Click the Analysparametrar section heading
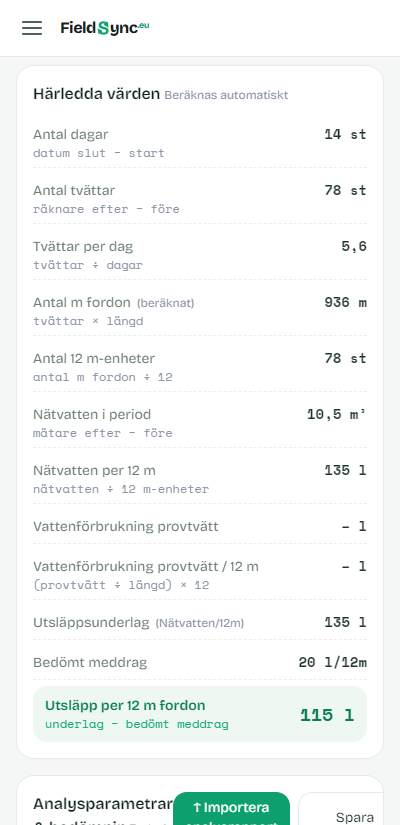The image size is (400, 825). click(103, 804)
